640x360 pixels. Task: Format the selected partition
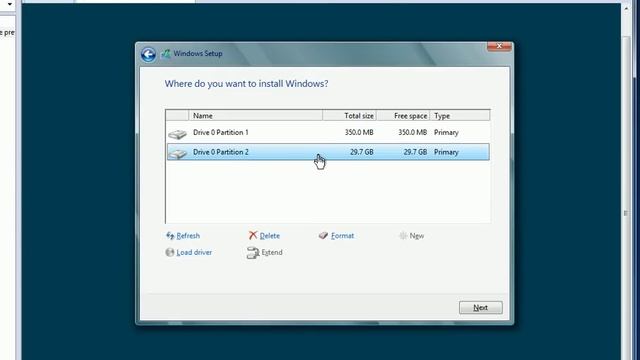[342, 236]
